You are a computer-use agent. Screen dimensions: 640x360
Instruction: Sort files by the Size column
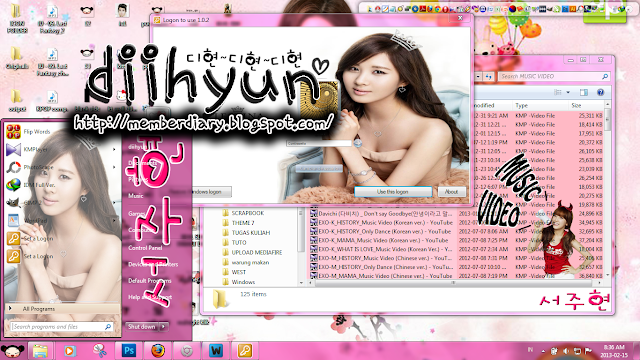click(586, 105)
